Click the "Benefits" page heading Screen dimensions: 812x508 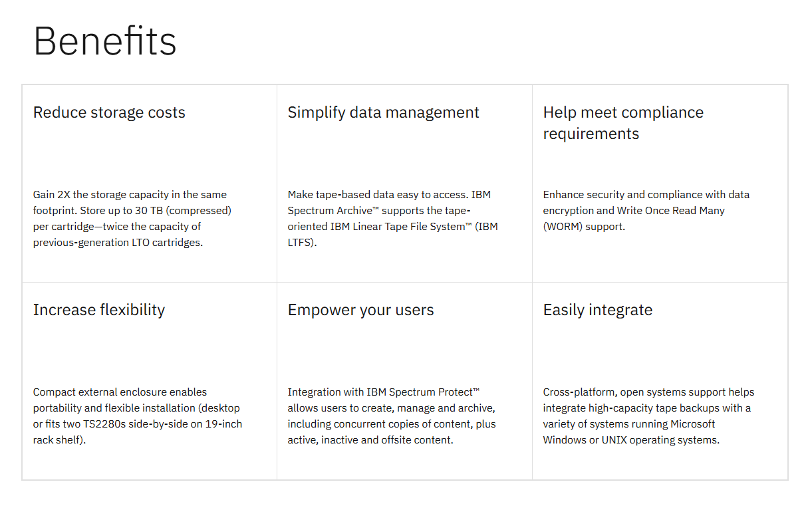click(x=105, y=41)
